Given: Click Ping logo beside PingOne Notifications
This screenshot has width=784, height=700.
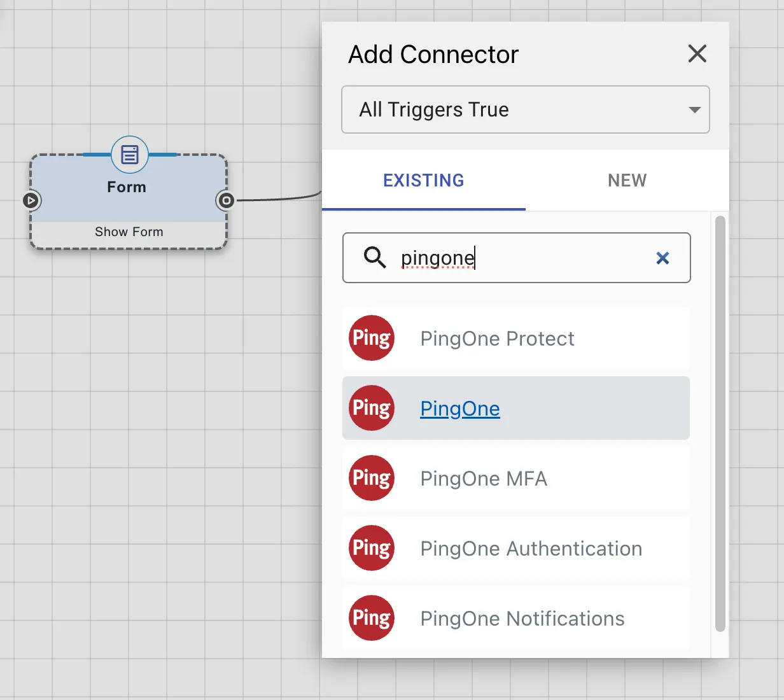Looking at the screenshot, I should click(372, 618).
